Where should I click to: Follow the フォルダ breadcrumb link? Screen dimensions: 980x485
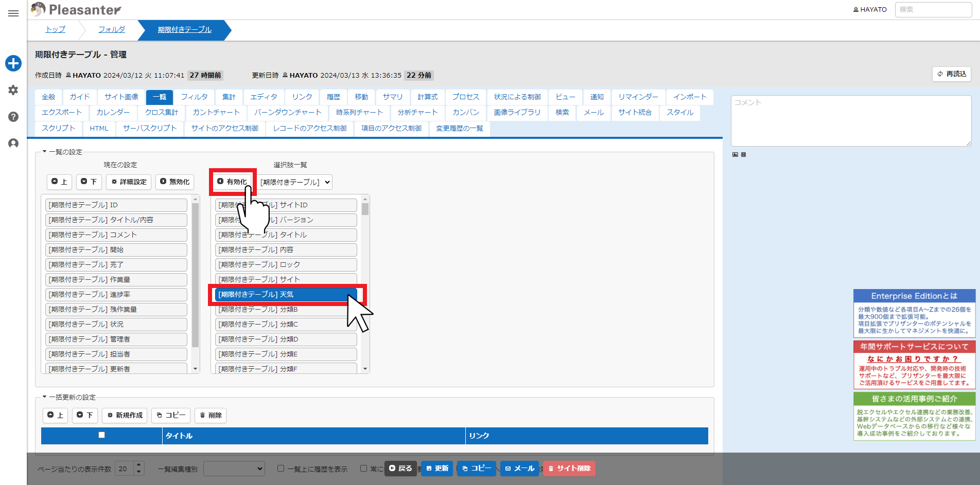tap(112, 30)
